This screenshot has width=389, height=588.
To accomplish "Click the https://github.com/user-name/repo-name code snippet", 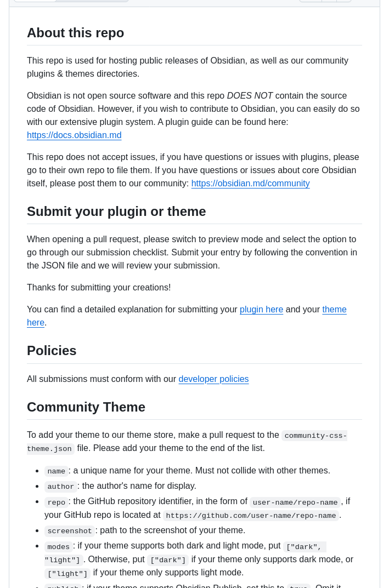I will (x=251, y=516).
